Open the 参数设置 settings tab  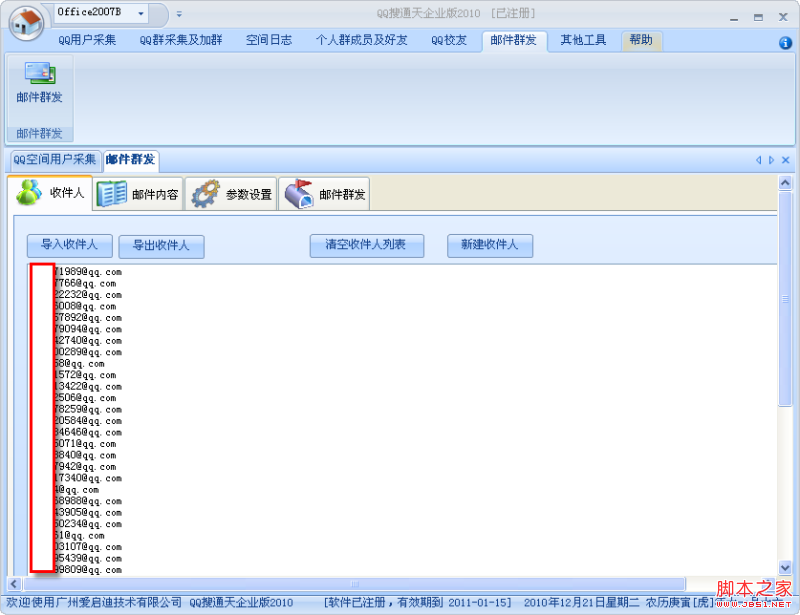[x=232, y=194]
